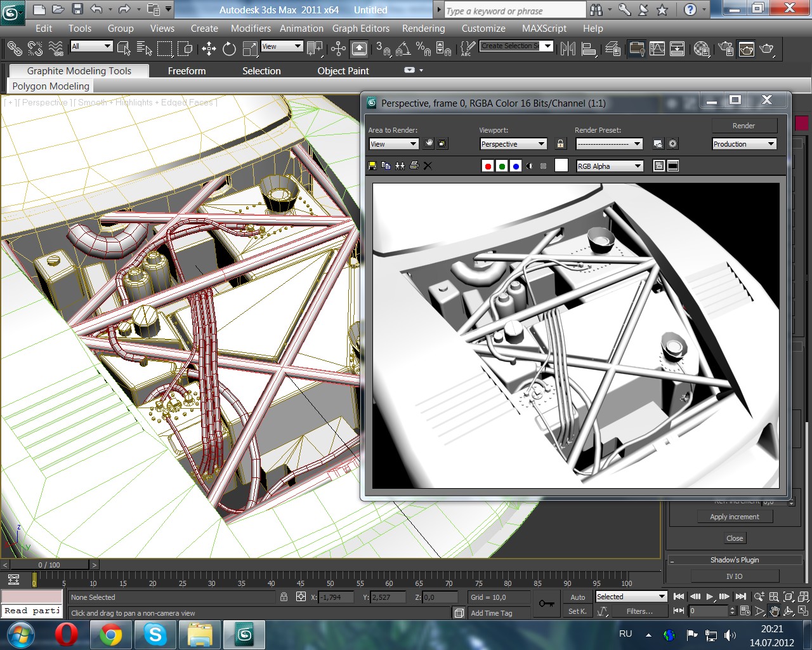812x650 pixels.
Task: Open Schematic View icon
Action: pyautogui.click(x=678, y=48)
